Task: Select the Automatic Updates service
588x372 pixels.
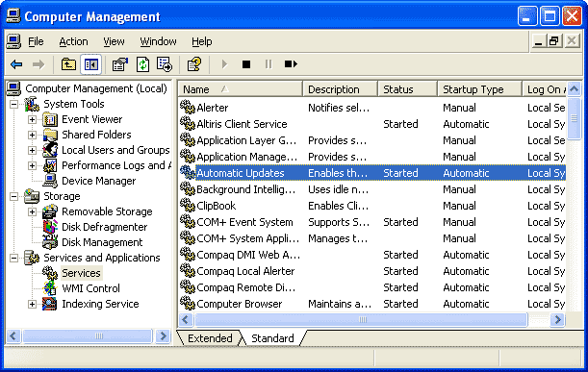Action: click(x=372, y=173)
